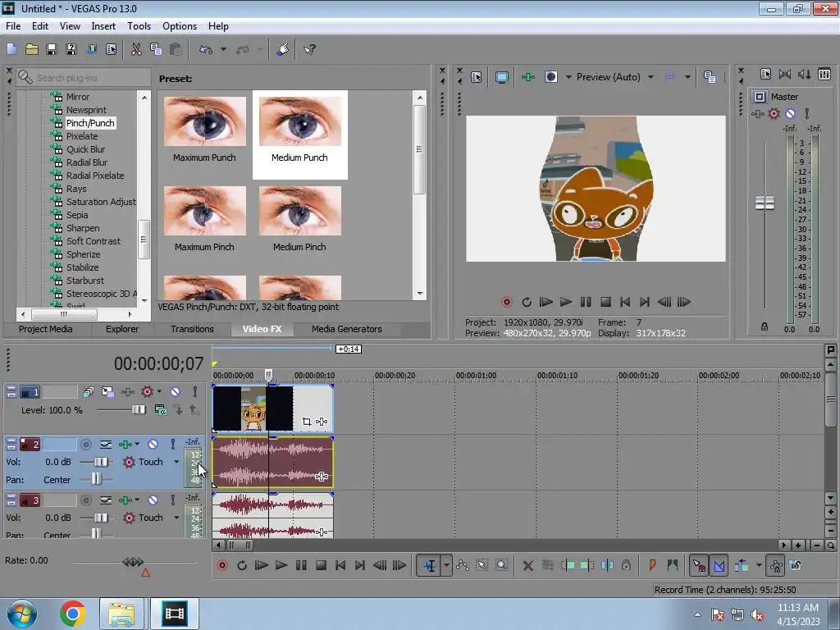Click Track Motion icon on track 1

coord(107,391)
